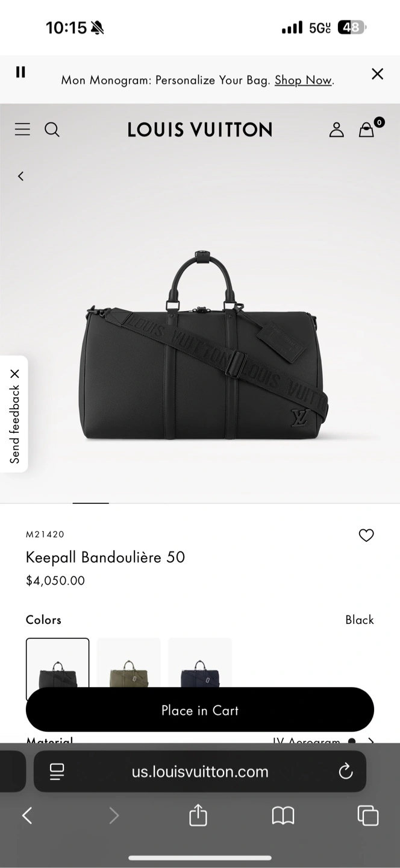Pause the announcement banner carousel

tap(20, 72)
